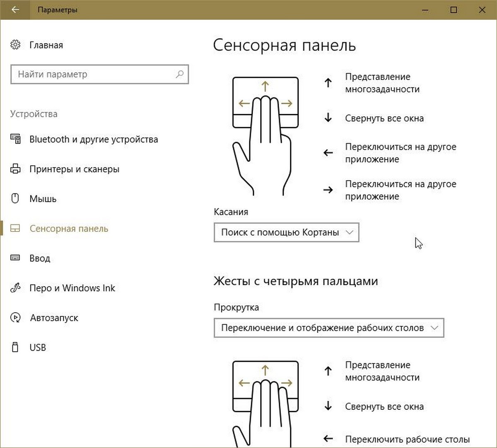This screenshot has width=497, height=448.
Task: Open Перо и Windows Ink via pen icon
Action: (x=15, y=288)
